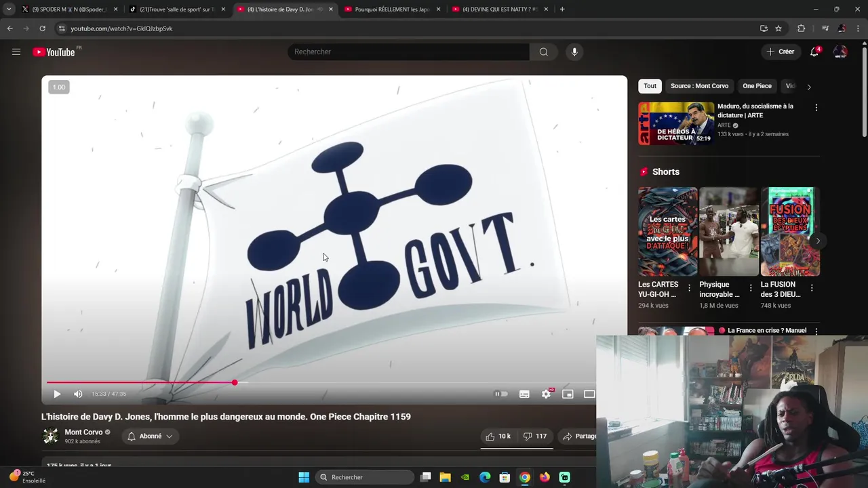Image resolution: width=868 pixels, height=488 pixels.
Task: Open options for La FUSION des 3 DIEUX short
Action: tap(812, 288)
